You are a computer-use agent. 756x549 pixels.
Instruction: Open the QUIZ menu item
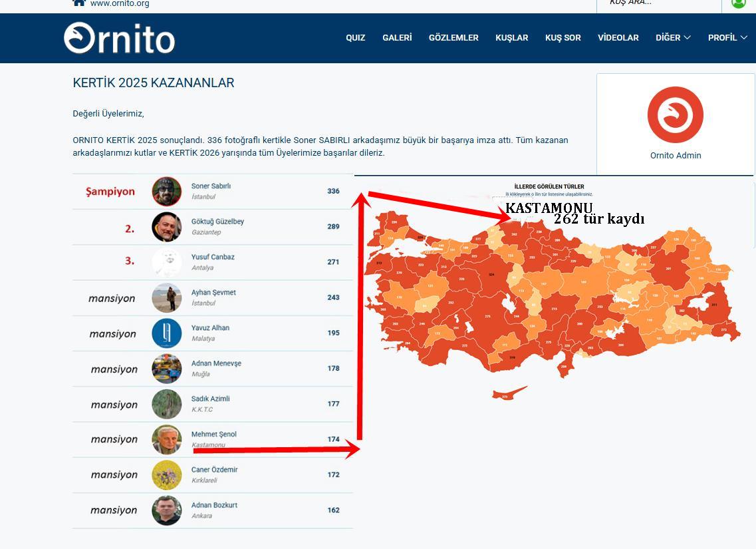pyautogui.click(x=355, y=38)
